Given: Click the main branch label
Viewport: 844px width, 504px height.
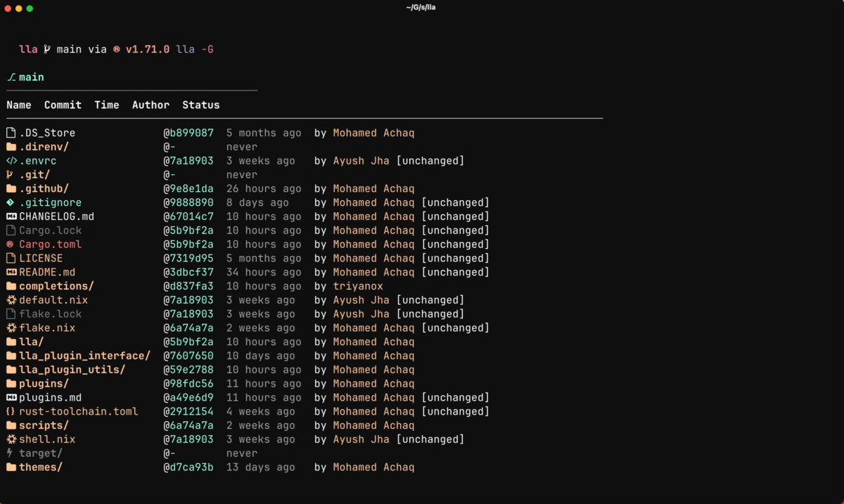Looking at the screenshot, I should [x=31, y=77].
